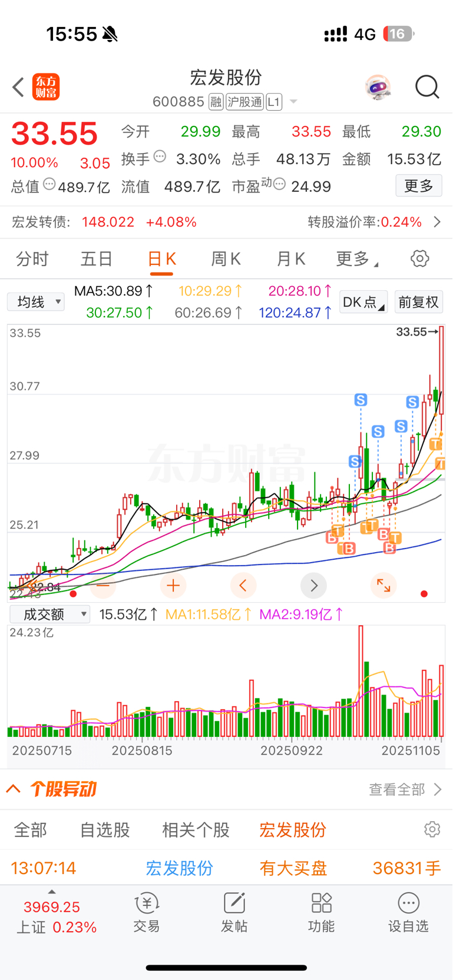The image size is (453, 980).
Task: Tap 设自选 add to watchlist
Action: [408, 912]
